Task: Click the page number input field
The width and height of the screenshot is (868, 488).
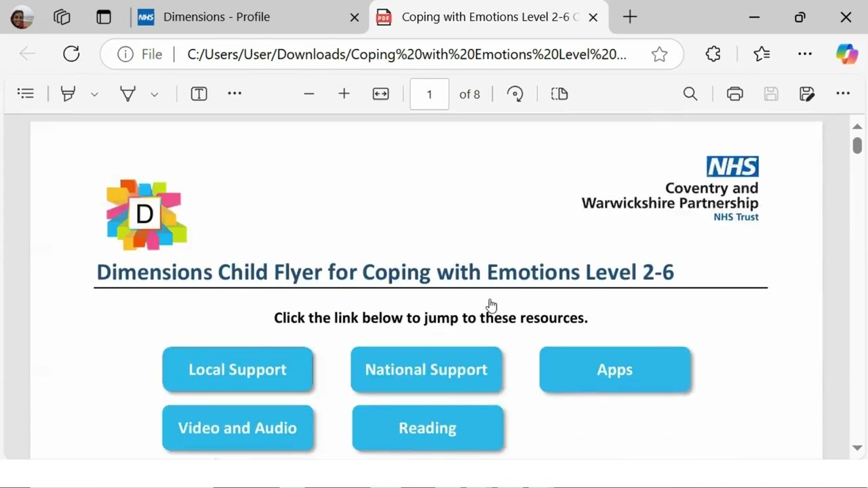Action: 429,94
